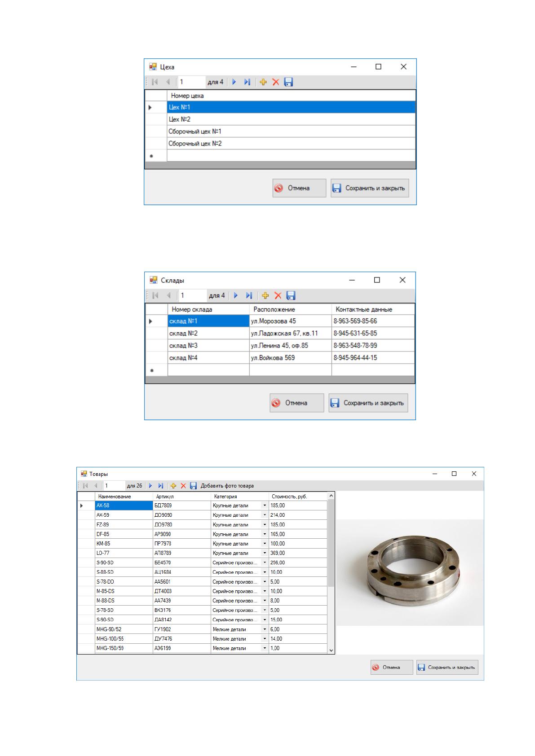Viewport: 535px width, 756px height.
Task: Select the Сборочный цех №2 row
Action: [291, 144]
